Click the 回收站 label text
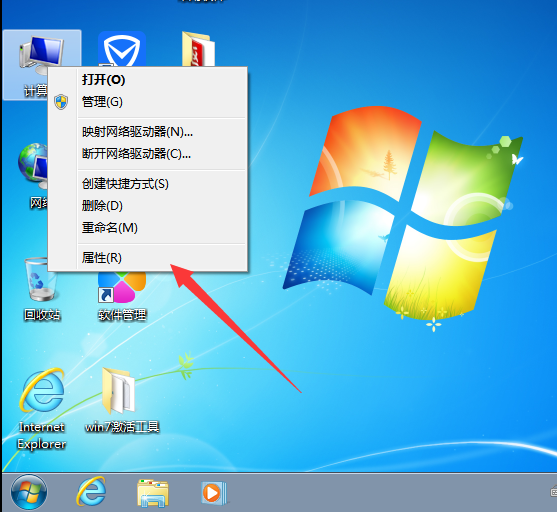557x512 pixels. [42, 315]
